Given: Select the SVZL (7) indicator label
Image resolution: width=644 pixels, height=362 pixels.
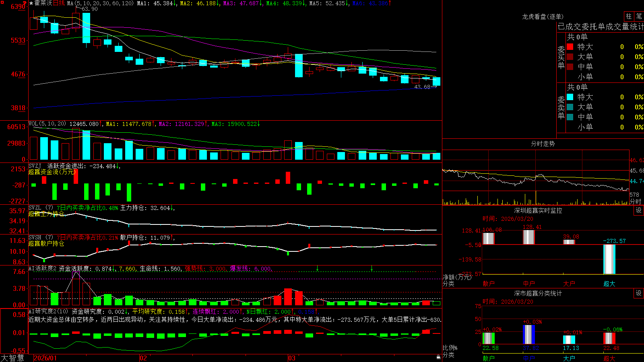Looking at the screenshot, I should tap(41, 208).
